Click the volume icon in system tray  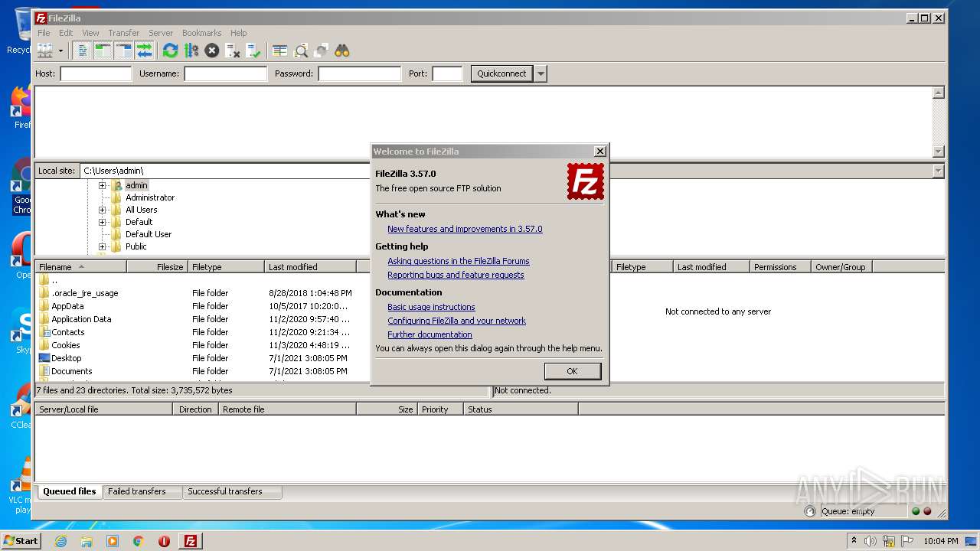(871, 541)
